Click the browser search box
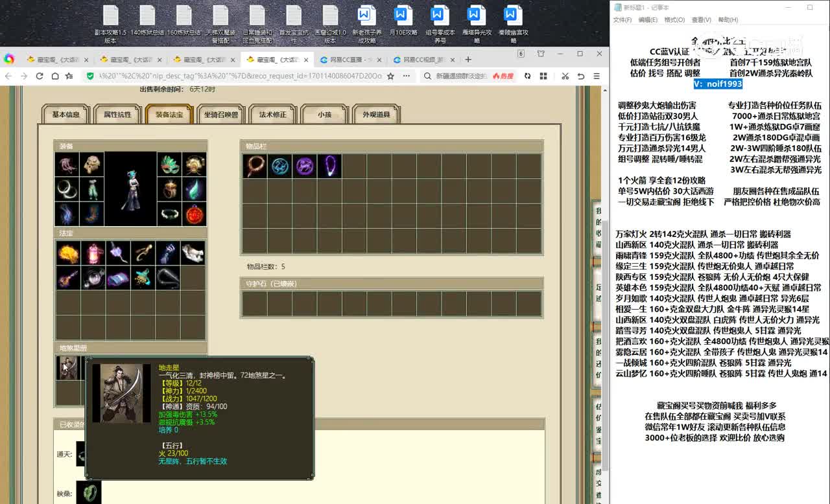Viewport: 830px width, 504px height. click(462, 76)
